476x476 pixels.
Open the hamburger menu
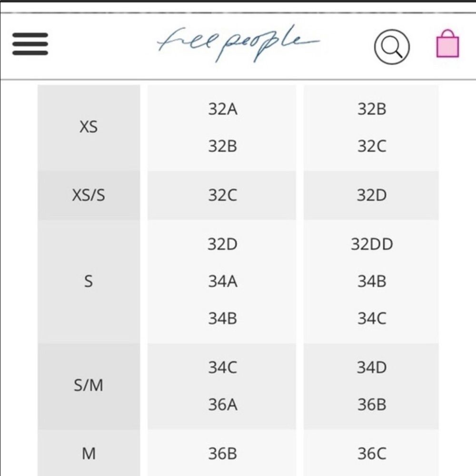[30, 44]
